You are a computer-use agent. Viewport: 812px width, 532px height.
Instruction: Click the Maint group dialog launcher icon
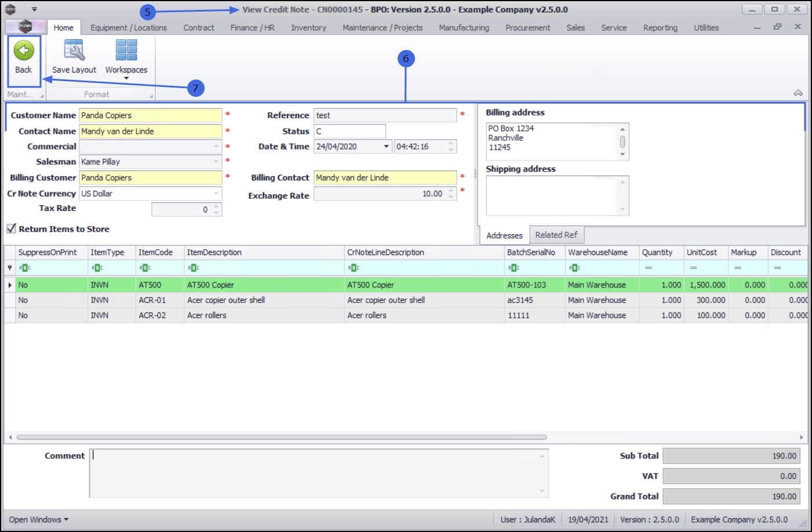point(41,96)
